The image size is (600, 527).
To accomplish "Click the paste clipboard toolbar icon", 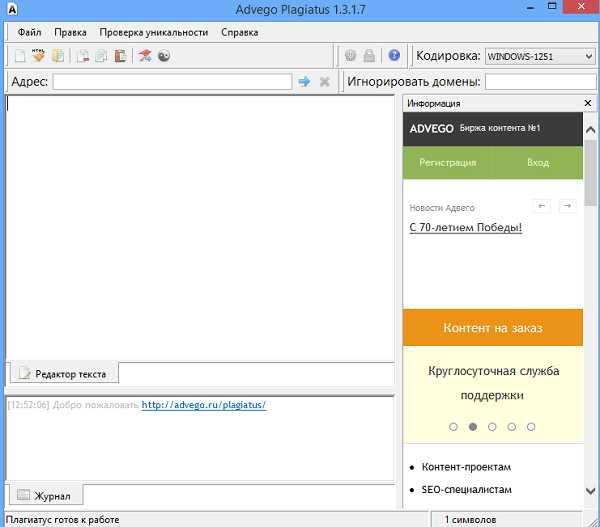I will pyautogui.click(x=120, y=56).
